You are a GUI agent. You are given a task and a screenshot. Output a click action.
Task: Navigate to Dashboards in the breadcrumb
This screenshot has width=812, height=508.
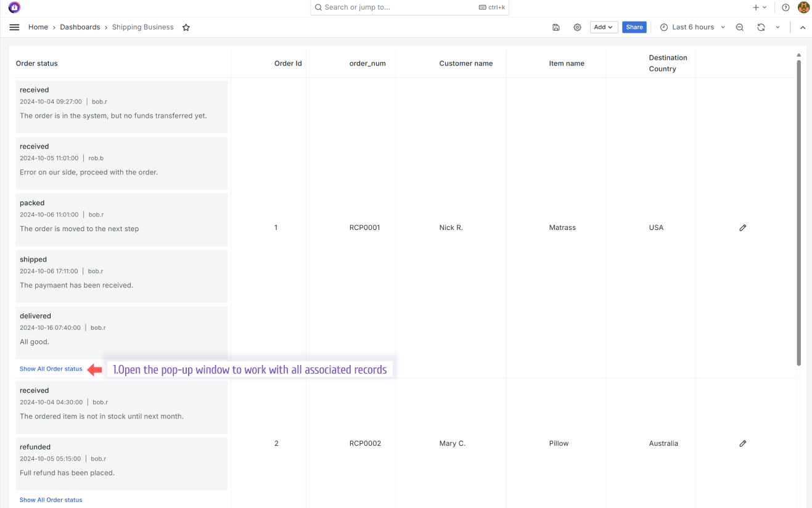80,27
